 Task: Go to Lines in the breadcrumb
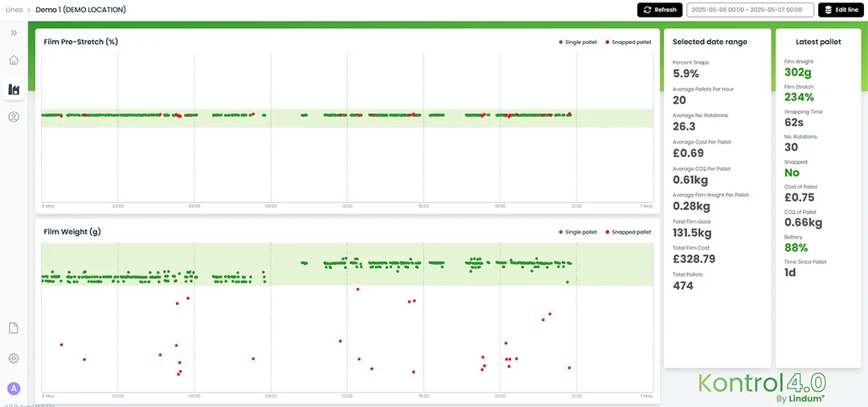[14, 10]
